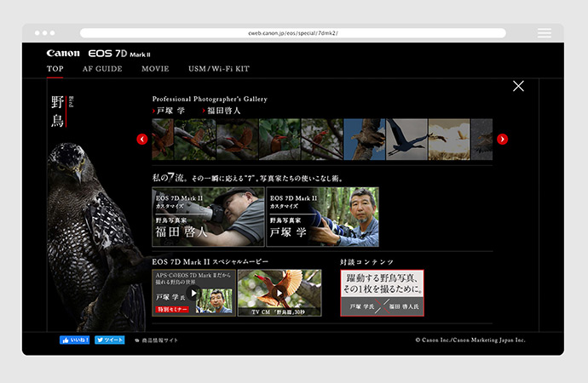Viewport: 588px width, 383px height.
Task: Select photographer link 戸塚 学
Action: point(169,111)
